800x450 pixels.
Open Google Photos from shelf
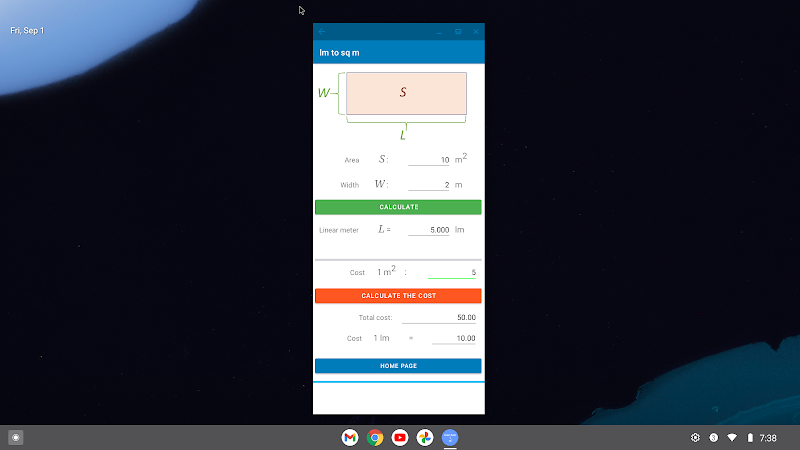point(425,438)
